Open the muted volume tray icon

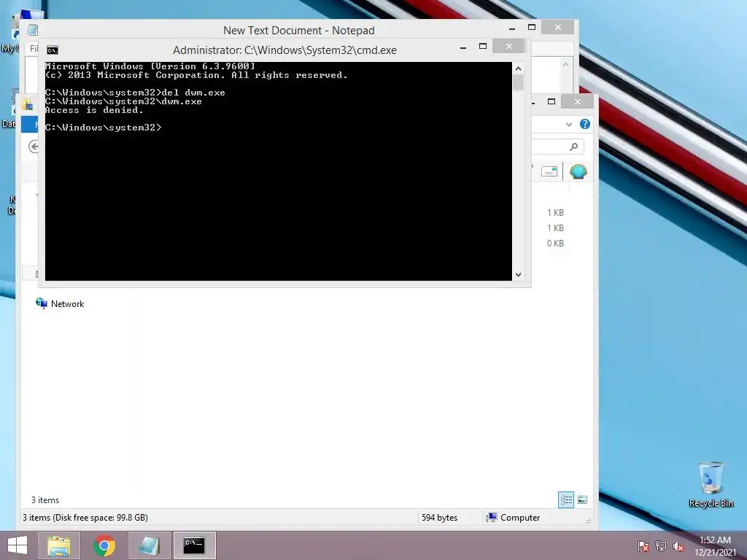click(x=678, y=546)
